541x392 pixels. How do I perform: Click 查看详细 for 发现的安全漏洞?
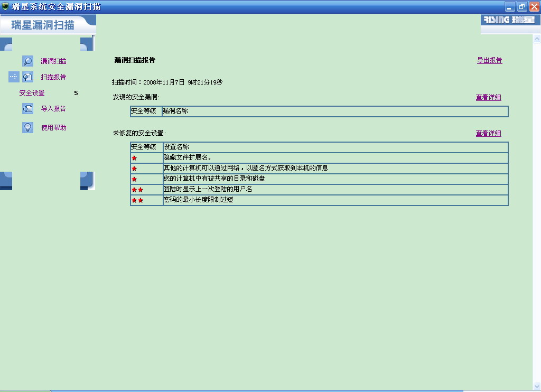point(488,97)
